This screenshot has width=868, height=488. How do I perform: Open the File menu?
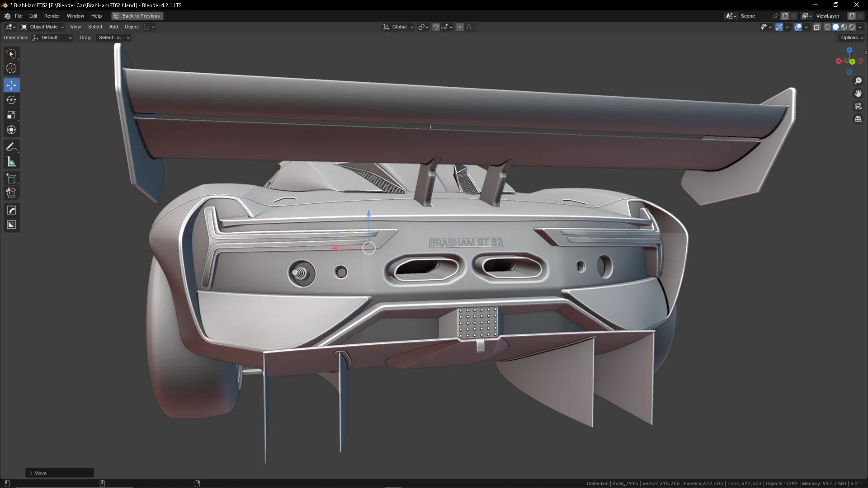coord(19,16)
